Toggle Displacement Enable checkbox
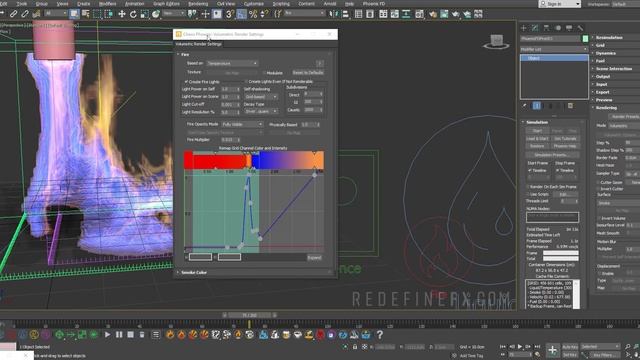 pos(599,273)
